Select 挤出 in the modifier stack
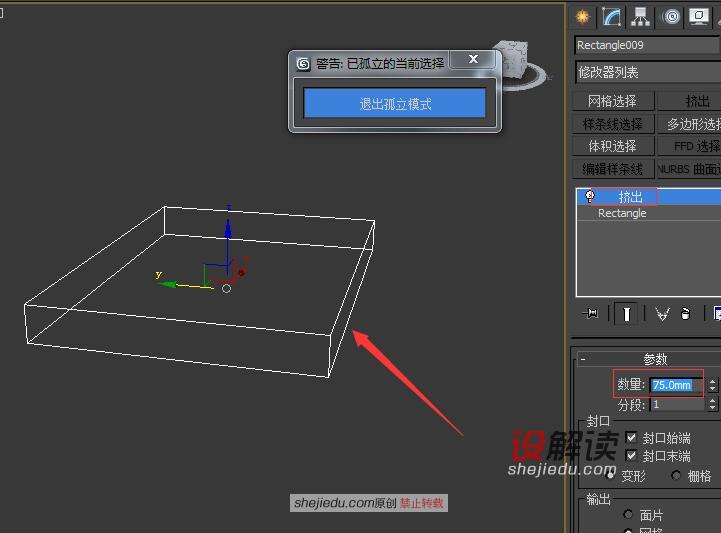 (x=648, y=197)
